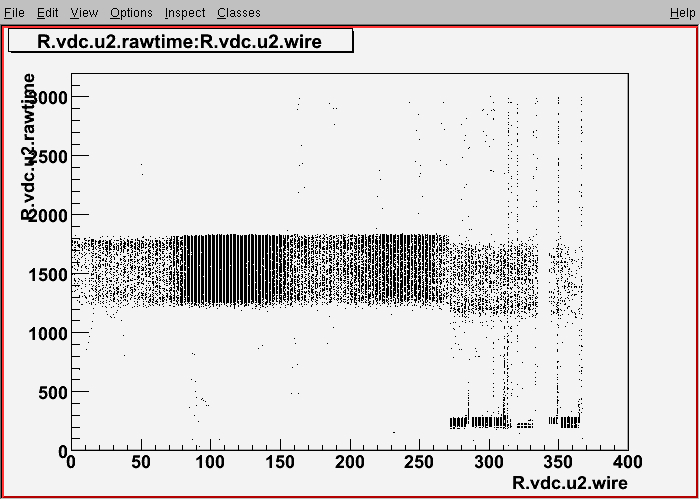Click the x-axis label 100
Image resolution: width=700 pixels, height=500 pixels.
pyautogui.click(x=210, y=462)
